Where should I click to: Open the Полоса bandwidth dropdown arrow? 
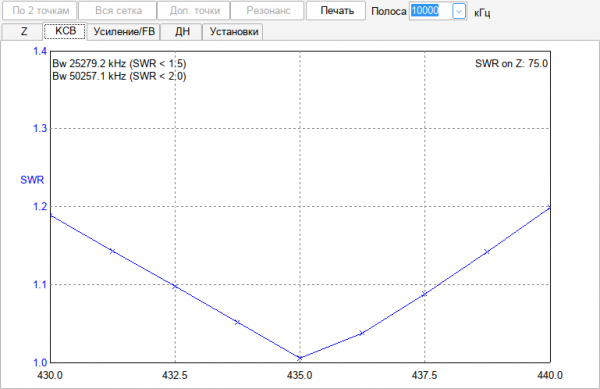pos(459,11)
